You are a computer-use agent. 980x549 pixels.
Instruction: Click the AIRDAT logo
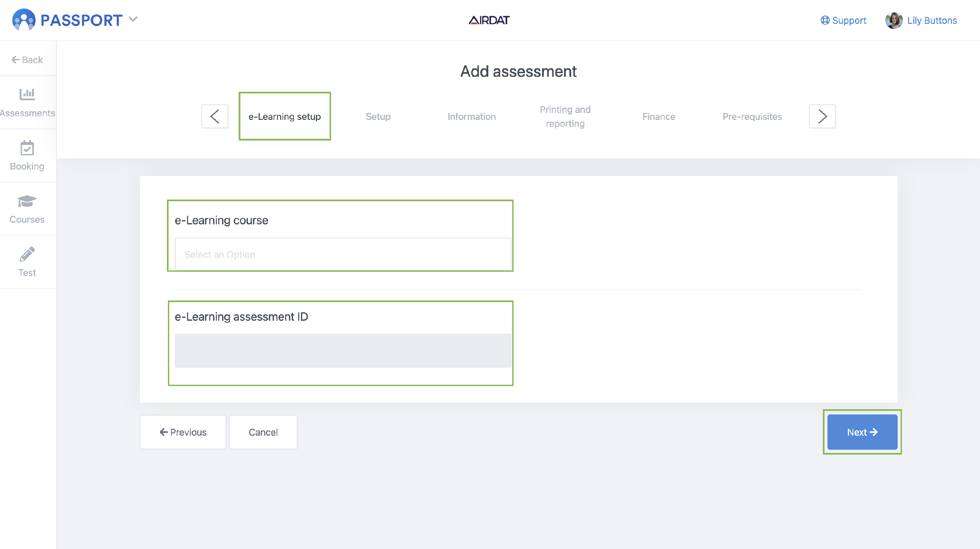[489, 20]
